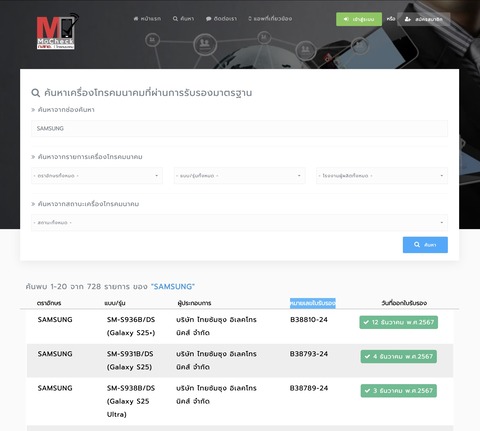Select certificate number B38793-24
Screen dimensions: 480x431
click(309, 354)
